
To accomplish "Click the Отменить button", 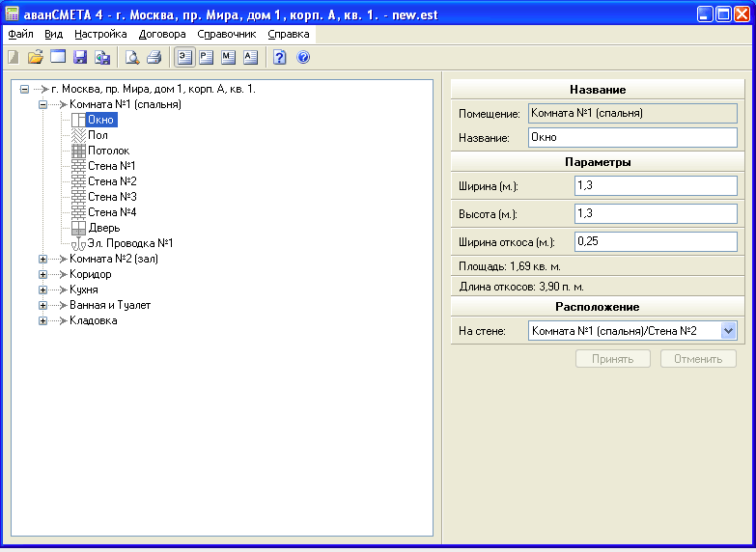I will pos(698,359).
